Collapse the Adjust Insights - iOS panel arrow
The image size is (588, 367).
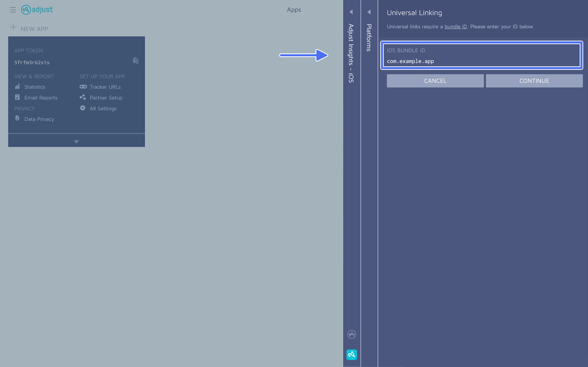coord(351,12)
